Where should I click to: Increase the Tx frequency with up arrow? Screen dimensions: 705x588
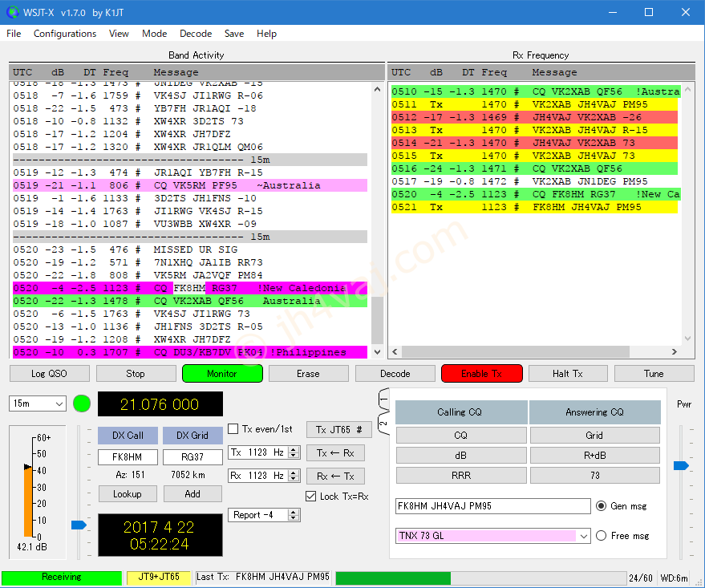click(294, 449)
